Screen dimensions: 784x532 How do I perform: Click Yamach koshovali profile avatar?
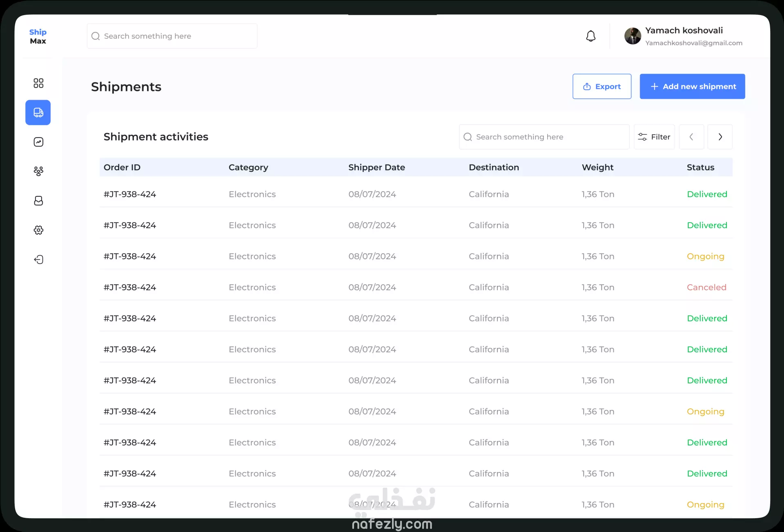[633, 36]
